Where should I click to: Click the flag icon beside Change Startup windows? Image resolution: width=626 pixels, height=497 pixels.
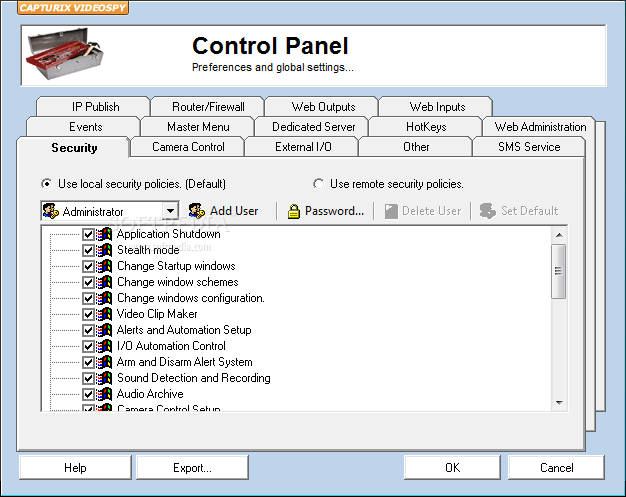tap(104, 266)
